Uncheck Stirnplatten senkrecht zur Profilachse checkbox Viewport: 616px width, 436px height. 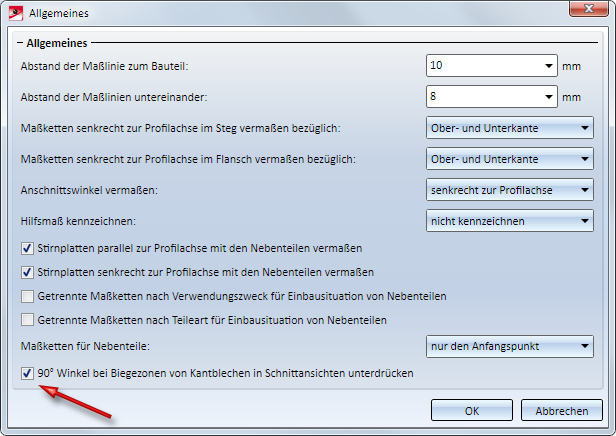(27, 272)
